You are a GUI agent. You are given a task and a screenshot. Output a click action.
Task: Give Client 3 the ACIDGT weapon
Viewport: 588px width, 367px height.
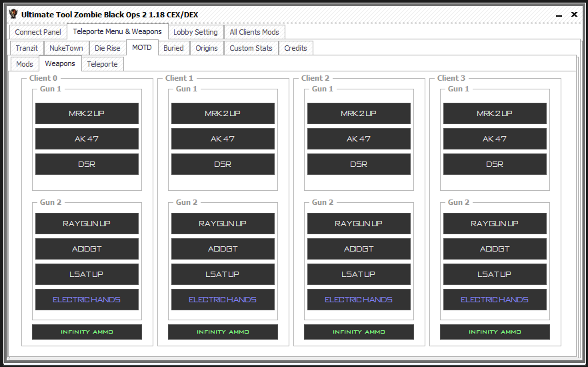pos(495,249)
